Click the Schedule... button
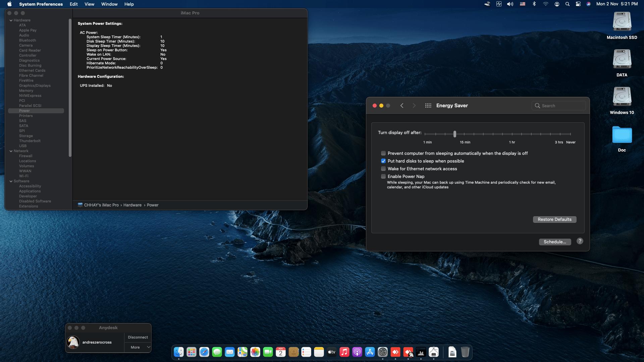 pyautogui.click(x=555, y=242)
